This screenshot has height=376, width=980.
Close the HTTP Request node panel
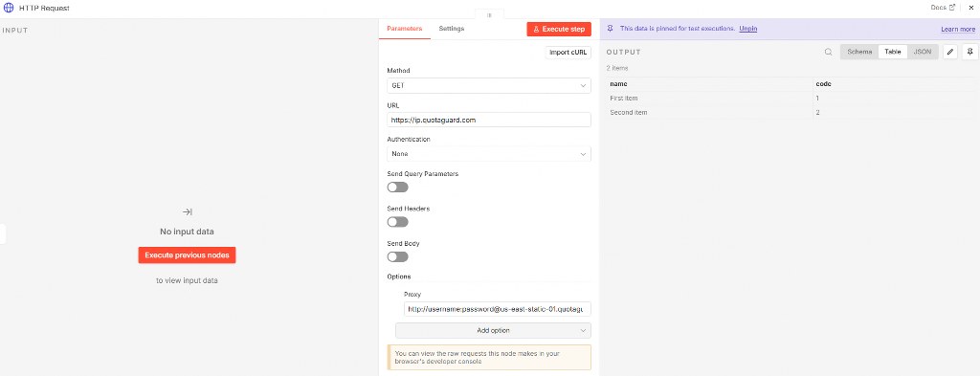pos(970,8)
